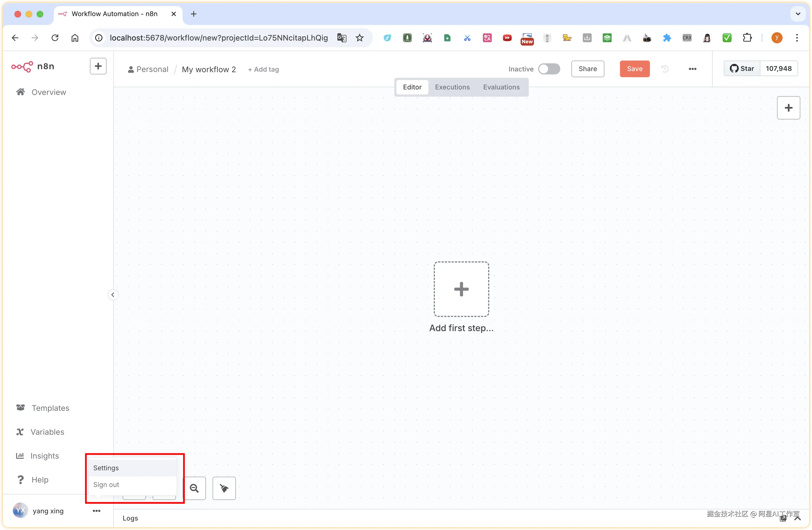Expand the Logs panel chevron

point(797,518)
